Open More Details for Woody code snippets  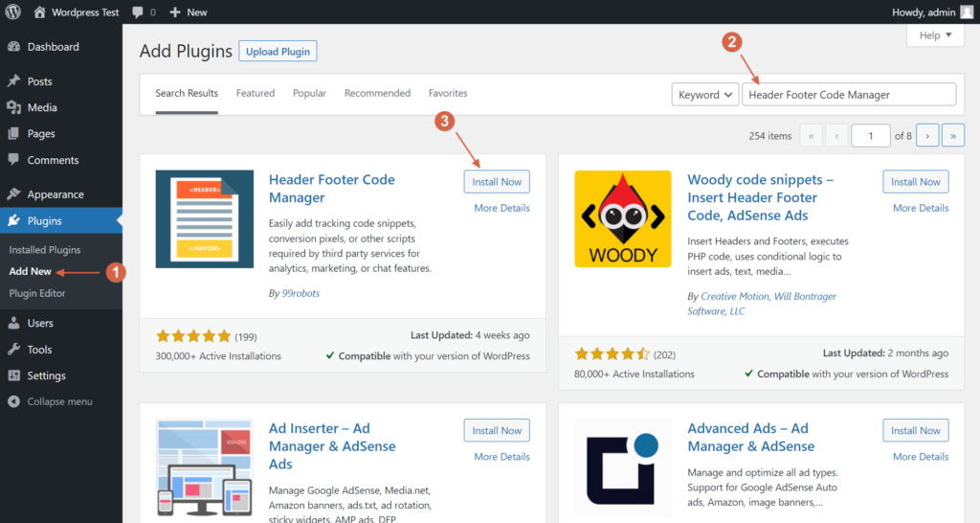[x=920, y=208]
